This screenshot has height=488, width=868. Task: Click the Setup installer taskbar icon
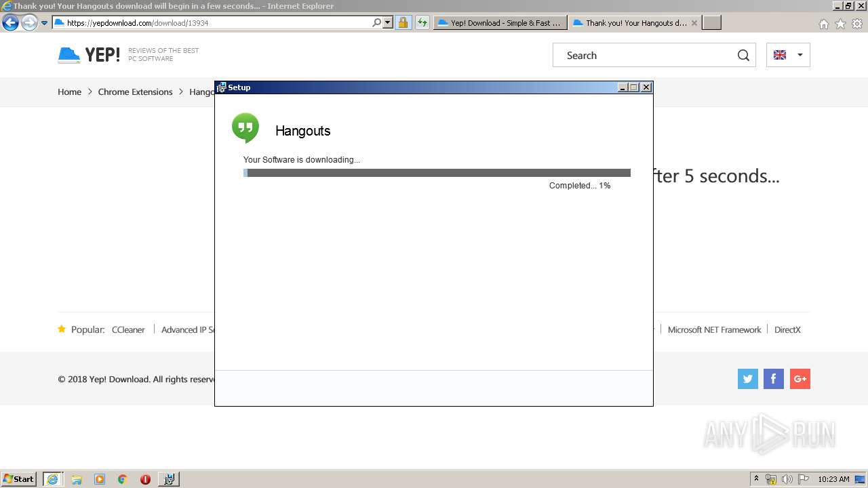(169, 479)
